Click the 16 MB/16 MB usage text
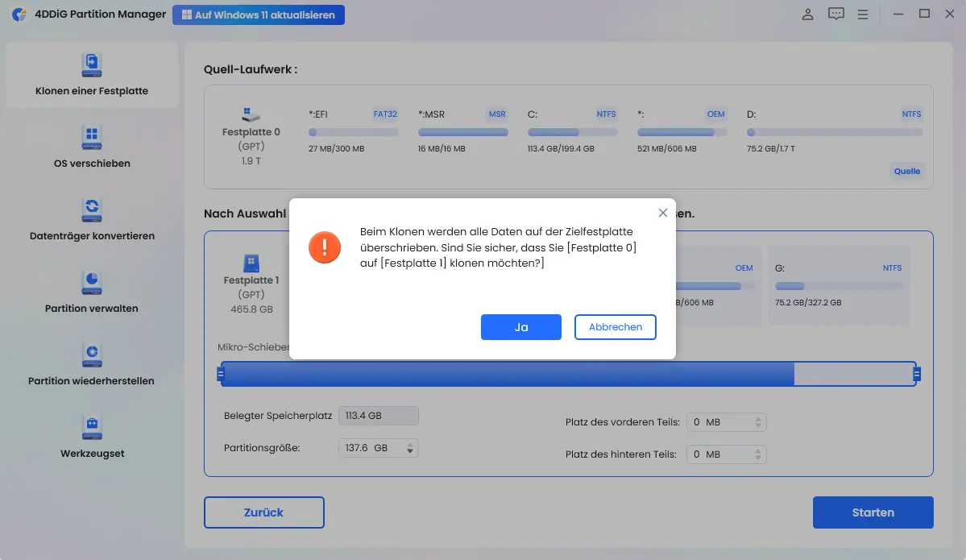966x560 pixels. [x=442, y=148]
